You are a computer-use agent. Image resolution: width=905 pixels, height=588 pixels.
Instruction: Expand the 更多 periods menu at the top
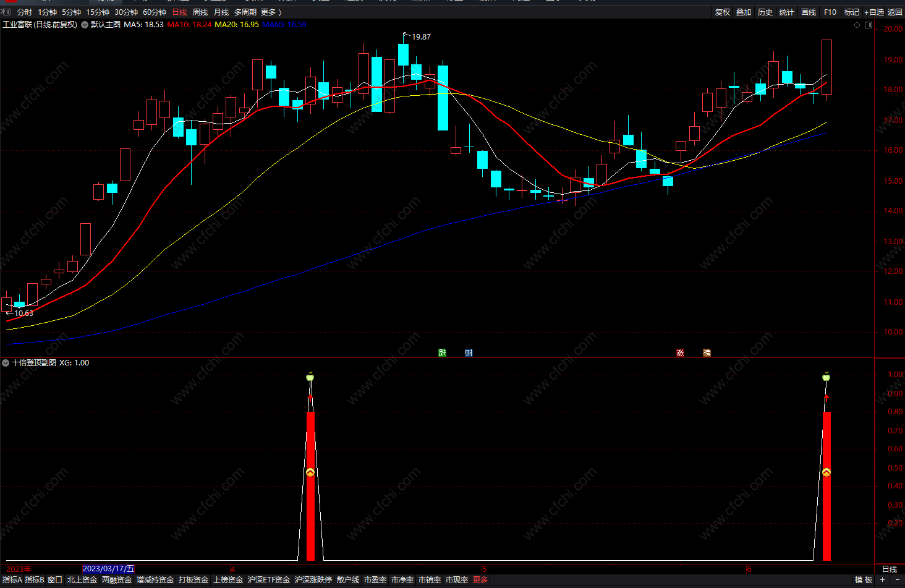(271, 12)
